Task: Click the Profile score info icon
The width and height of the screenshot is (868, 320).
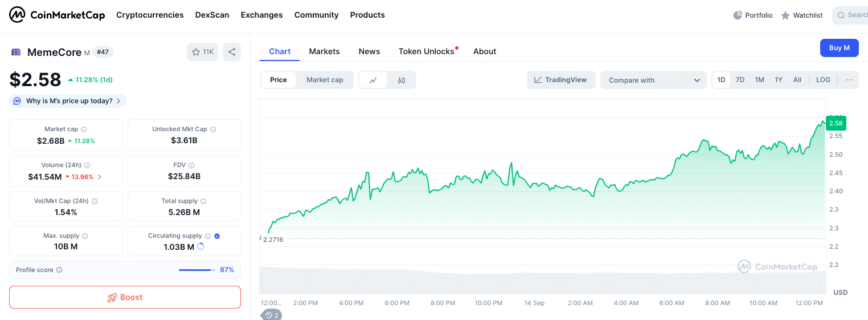Action: 59,270
